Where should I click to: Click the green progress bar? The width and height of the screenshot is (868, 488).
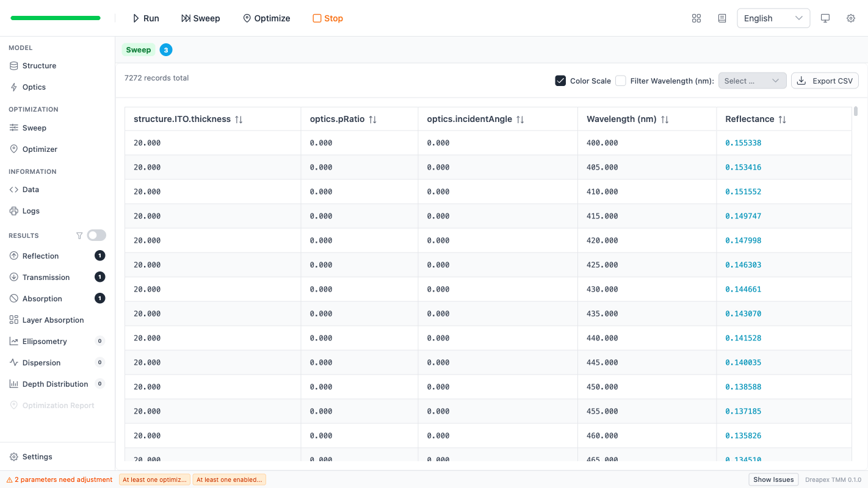click(x=56, y=18)
